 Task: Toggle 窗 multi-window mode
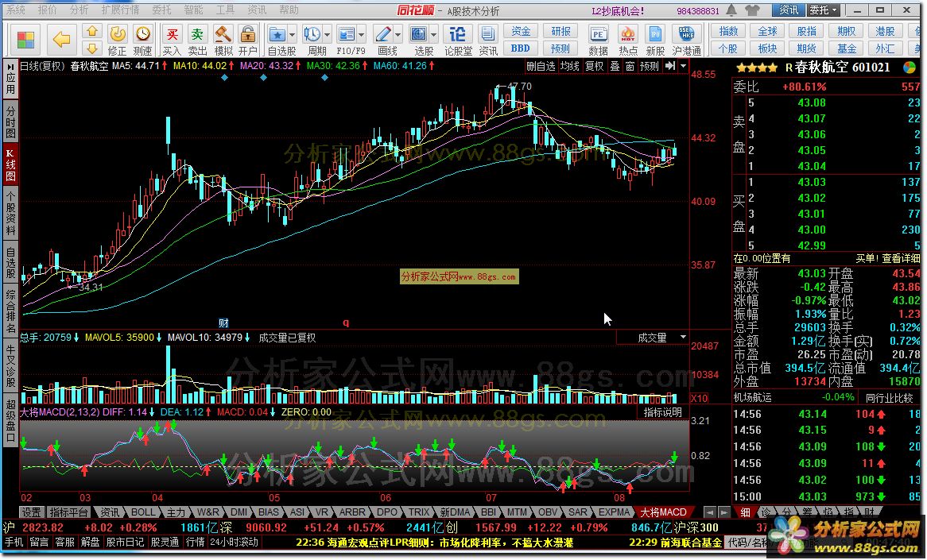[x=630, y=66]
